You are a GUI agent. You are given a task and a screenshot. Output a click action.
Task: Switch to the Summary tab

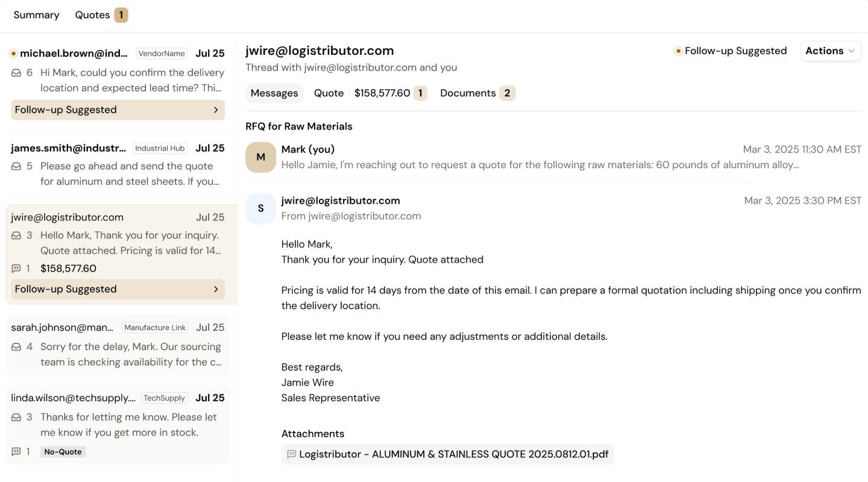point(36,15)
